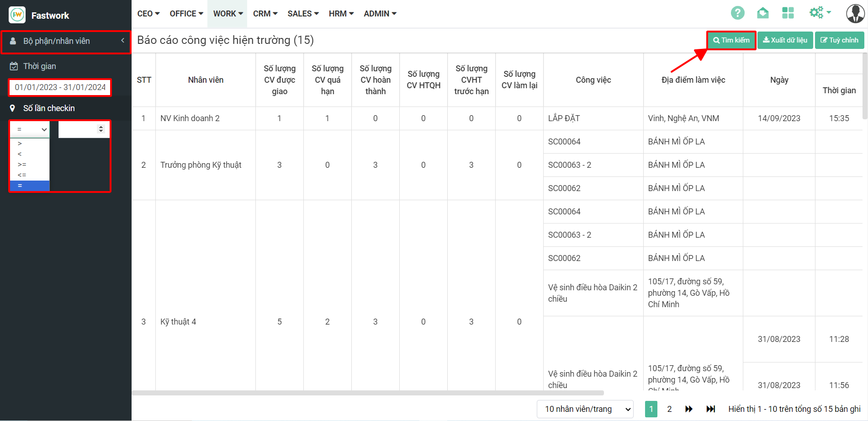Choose the '<=' operator in list
The image size is (868, 421).
click(x=22, y=175)
